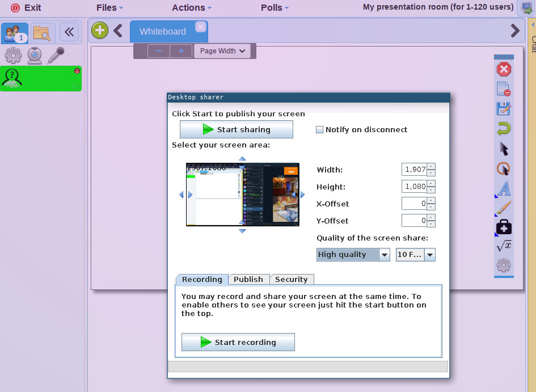
Task: Click right arrow beside screen preview
Action: tap(302, 195)
